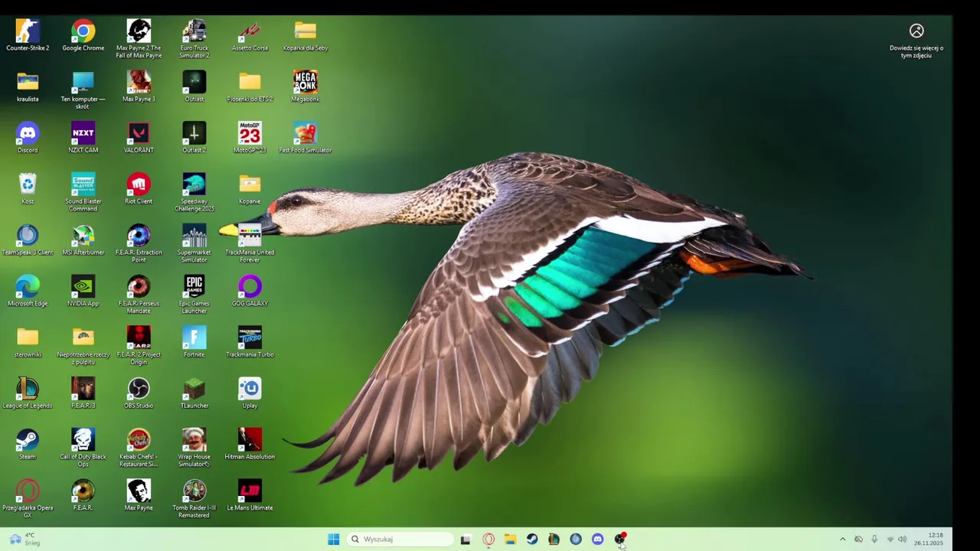Select Tomb Raider I-III Remastered icon

[x=194, y=500]
